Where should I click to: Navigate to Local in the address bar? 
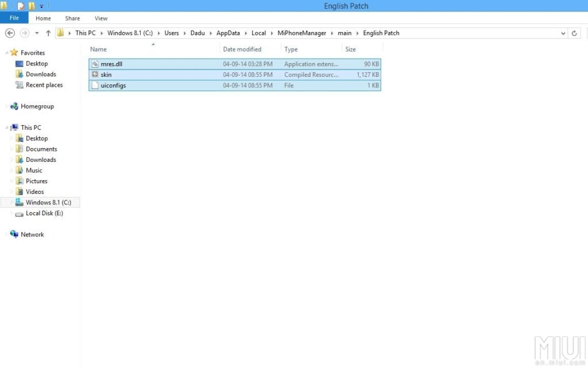(x=259, y=33)
